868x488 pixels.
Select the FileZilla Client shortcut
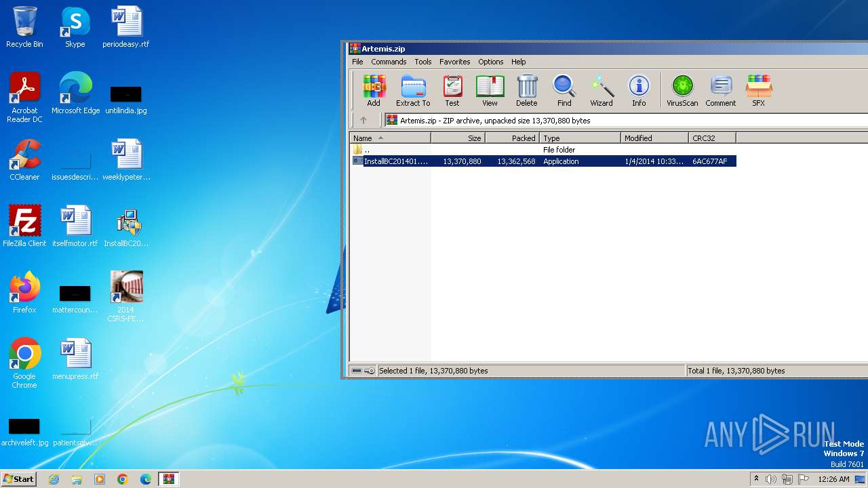click(x=24, y=226)
